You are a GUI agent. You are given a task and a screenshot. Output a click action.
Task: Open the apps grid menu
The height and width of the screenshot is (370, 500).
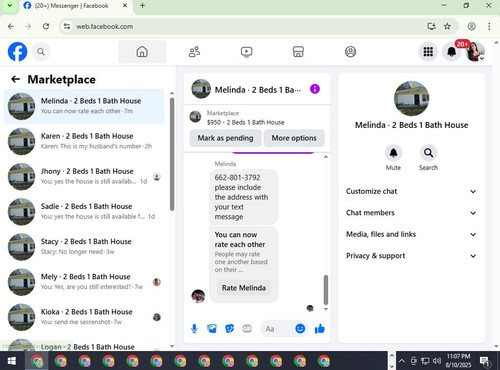[x=428, y=52]
